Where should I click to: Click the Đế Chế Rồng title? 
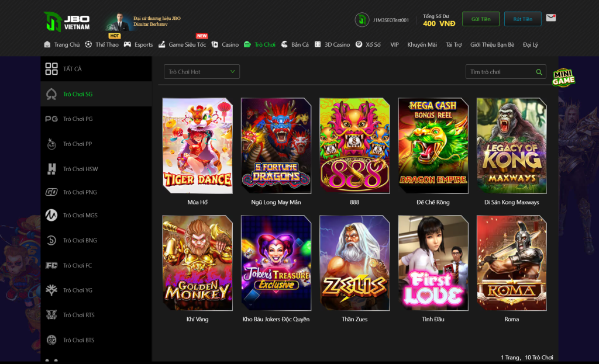coord(433,202)
